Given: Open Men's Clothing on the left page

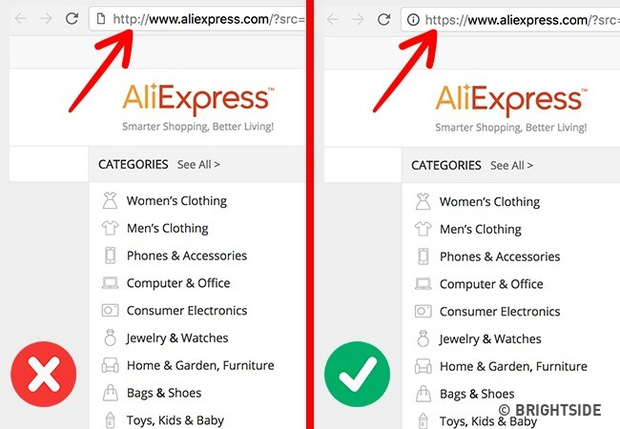Looking at the screenshot, I should coord(167,228).
